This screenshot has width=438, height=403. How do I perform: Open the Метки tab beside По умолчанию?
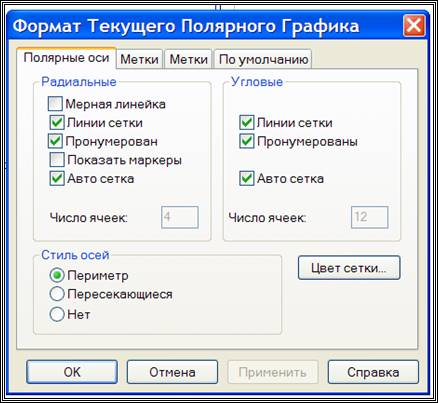tap(188, 59)
